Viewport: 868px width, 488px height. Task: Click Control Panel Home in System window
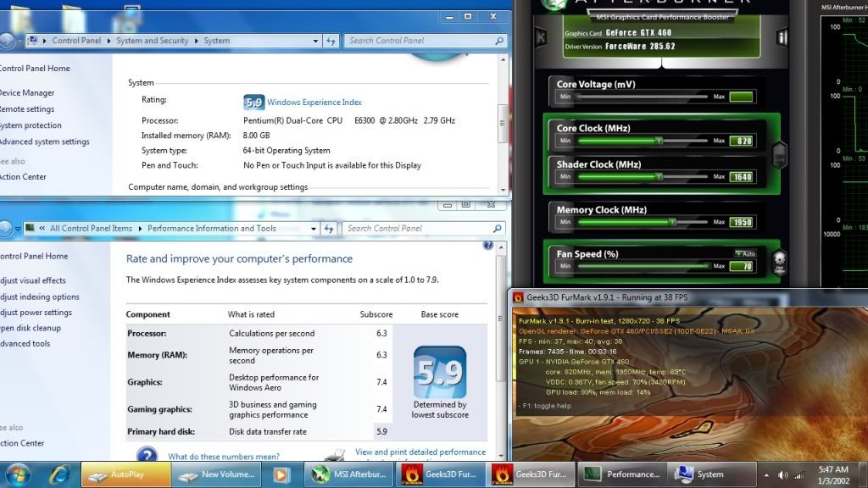tap(34, 69)
